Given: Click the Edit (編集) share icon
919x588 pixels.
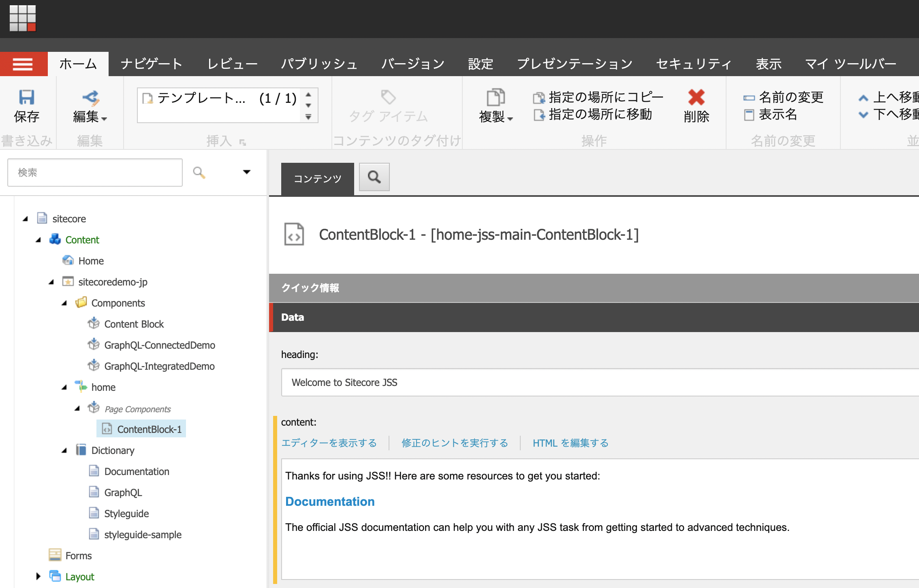Looking at the screenshot, I should click(91, 98).
